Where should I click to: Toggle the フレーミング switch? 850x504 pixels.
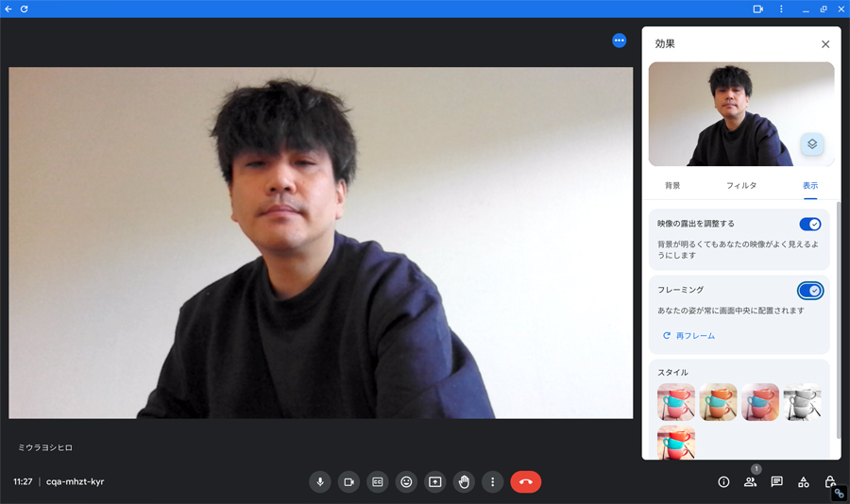point(810,291)
